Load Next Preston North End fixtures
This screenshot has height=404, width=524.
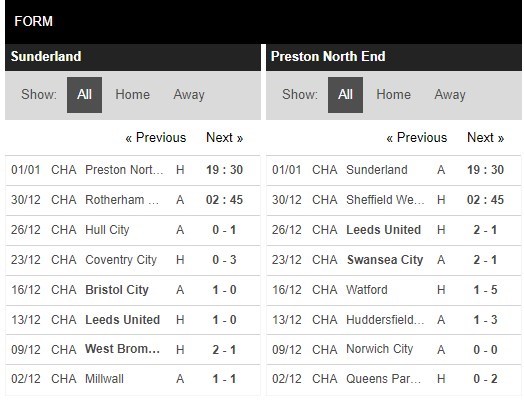pos(486,138)
